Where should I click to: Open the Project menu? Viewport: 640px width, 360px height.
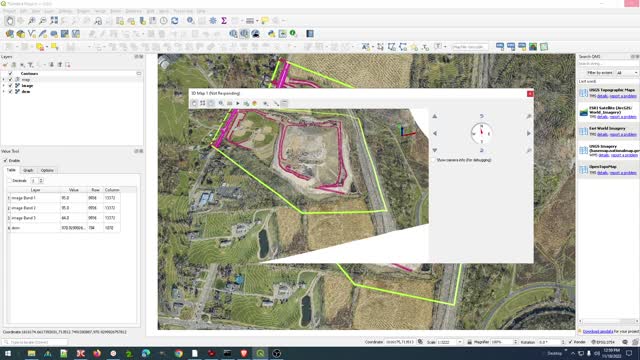point(9,11)
